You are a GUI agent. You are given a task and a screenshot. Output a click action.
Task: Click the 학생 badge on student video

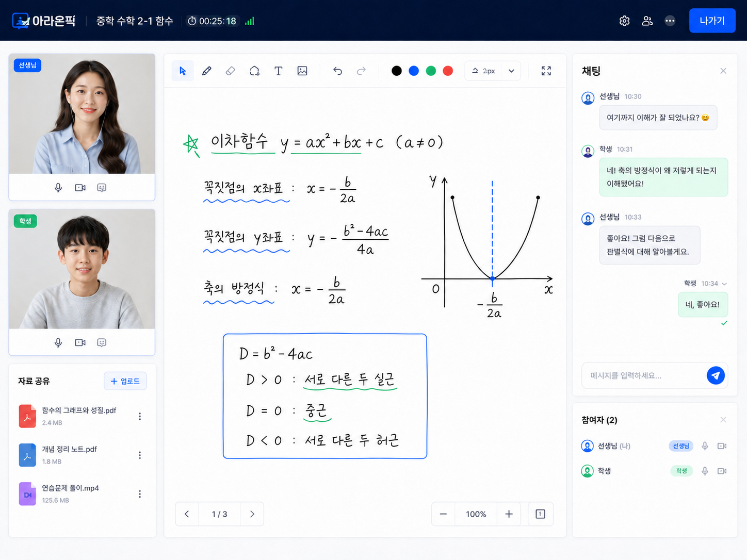tap(25, 221)
